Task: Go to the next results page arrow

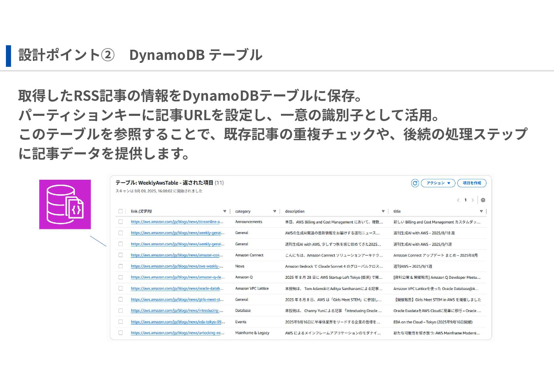Action: click(x=473, y=200)
